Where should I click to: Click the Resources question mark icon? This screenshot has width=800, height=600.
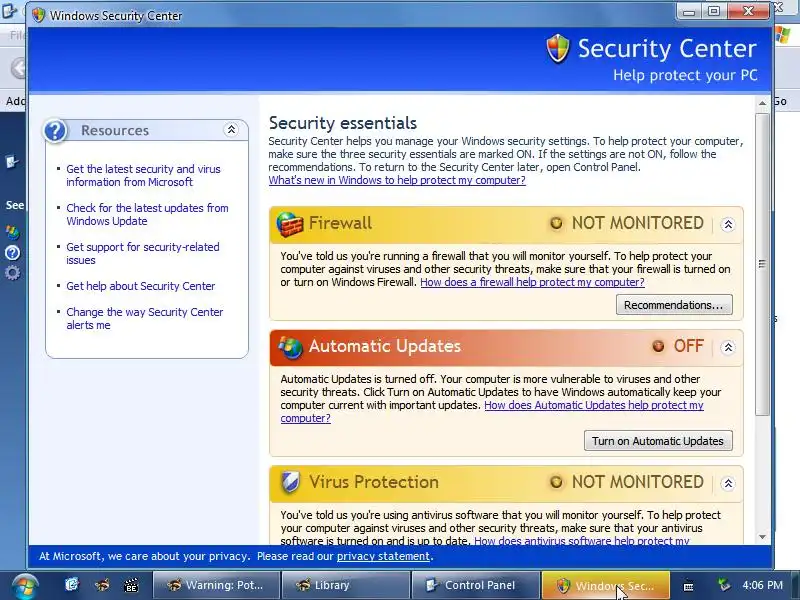55,131
